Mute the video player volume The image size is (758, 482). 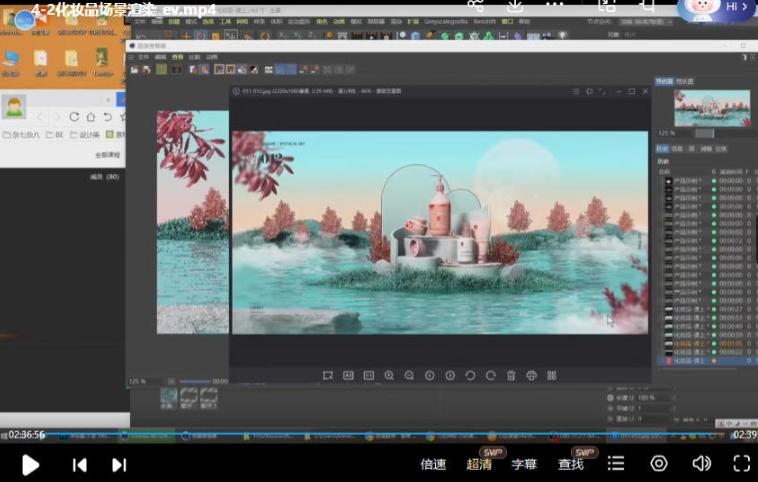(702, 463)
